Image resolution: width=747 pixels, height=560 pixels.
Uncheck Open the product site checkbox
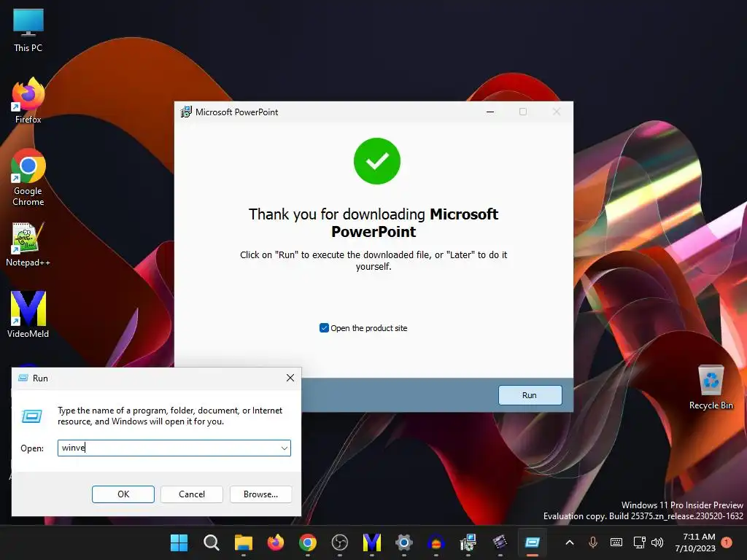pos(324,328)
